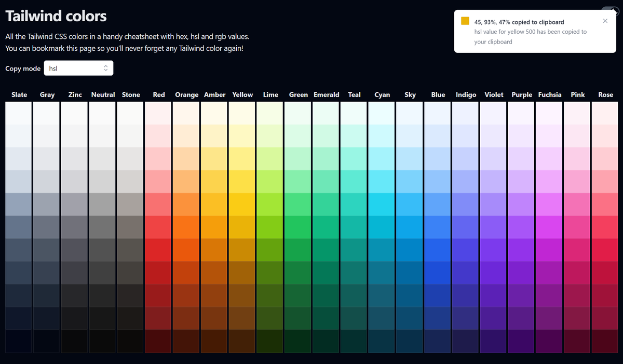This screenshot has height=364, width=623.
Task: Click the Slate column heading
Action: click(19, 95)
